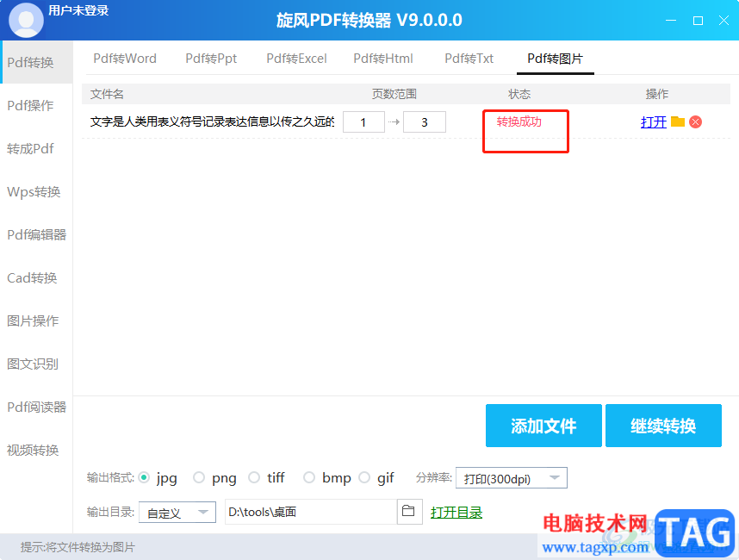Select bmp output format
This screenshot has width=739, height=560.
(x=309, y=477)
